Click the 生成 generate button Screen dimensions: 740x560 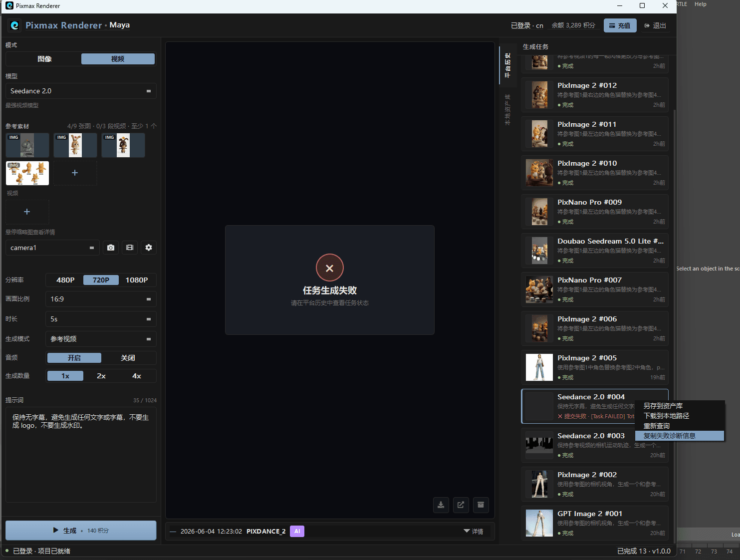(x=81, y=531)
